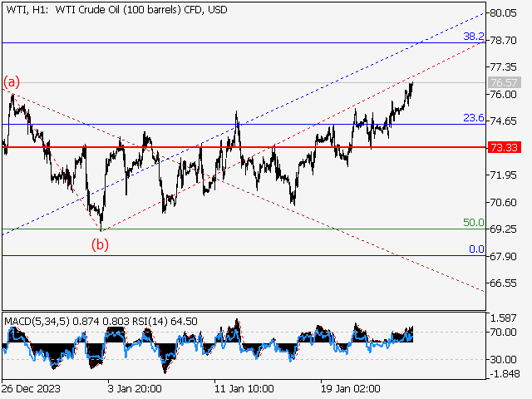Click the RSI(14) 64.50 indicator label
This screenshot has width=532, height=399.
pyautogui.click(x=165, y=322)
